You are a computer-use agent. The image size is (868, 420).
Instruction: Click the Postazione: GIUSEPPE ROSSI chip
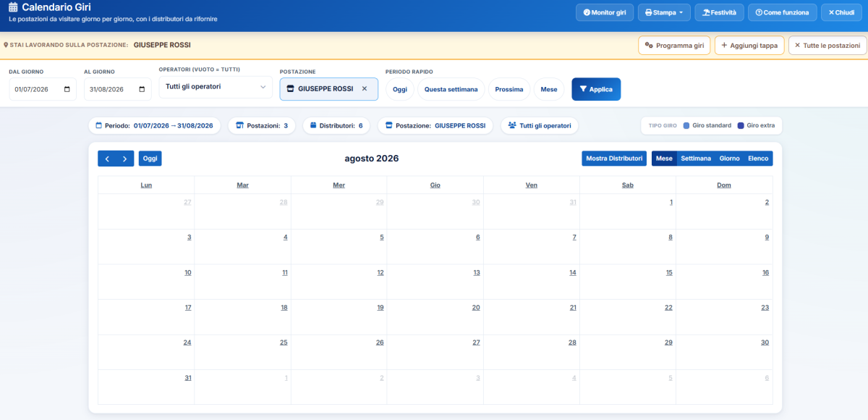click(435, 125)
